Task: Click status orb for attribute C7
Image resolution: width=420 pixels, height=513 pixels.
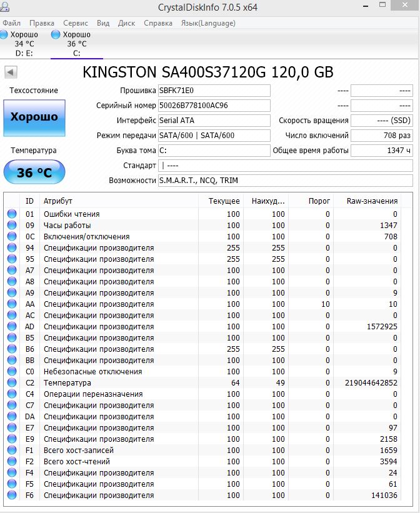Action: coord(12,406)
